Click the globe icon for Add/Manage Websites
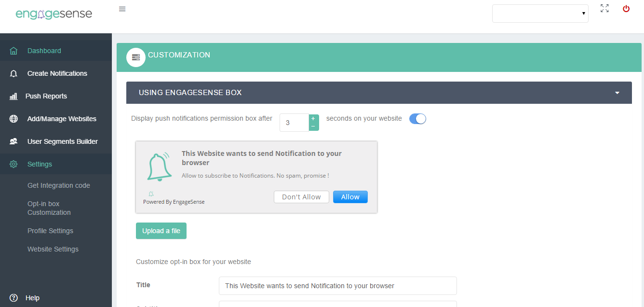This screenshot has height=307, width=644. 13,118
